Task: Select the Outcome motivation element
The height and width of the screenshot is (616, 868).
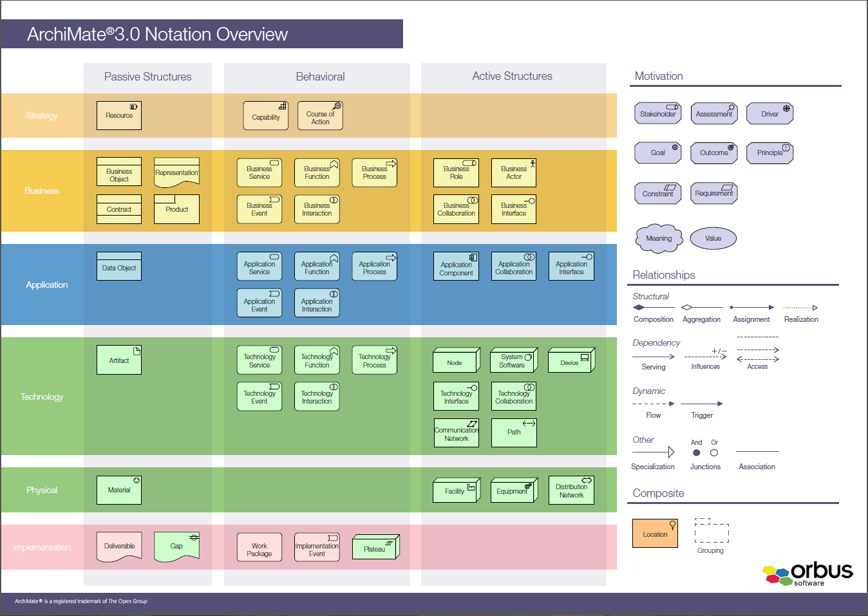Action: tap(713, 153)
